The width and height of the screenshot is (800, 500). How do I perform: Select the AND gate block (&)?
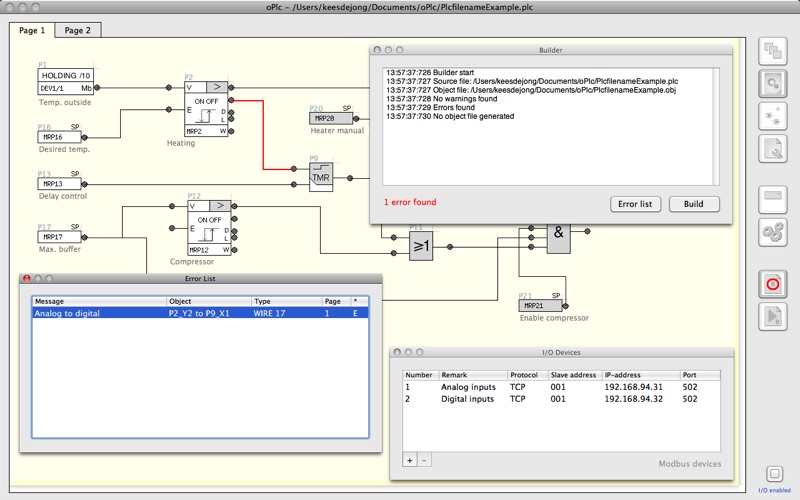pyautogui.click(x=559, y=238)
